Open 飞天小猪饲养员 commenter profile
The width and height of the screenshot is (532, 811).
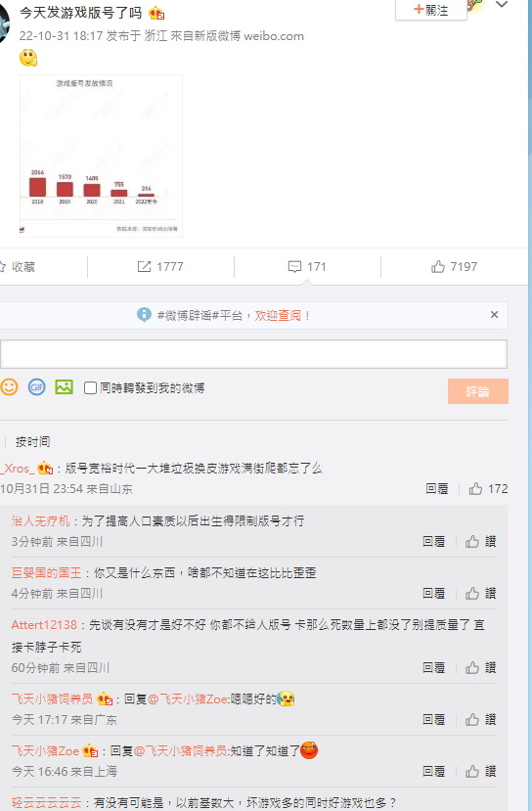(x=52, y=699)
